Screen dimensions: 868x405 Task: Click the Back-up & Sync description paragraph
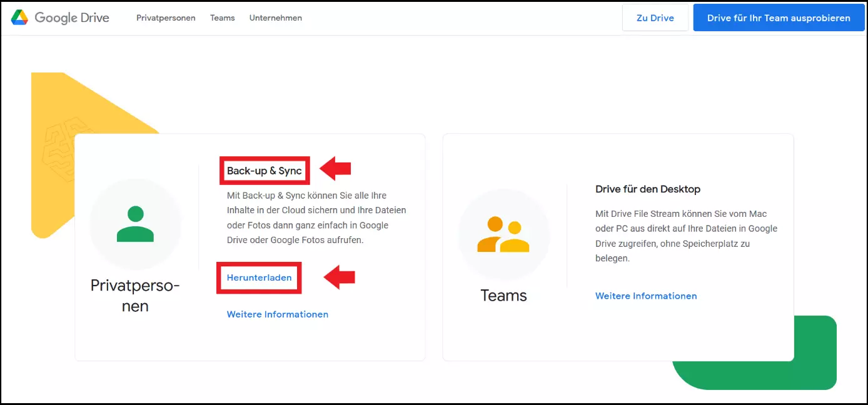tap(316, 217)
